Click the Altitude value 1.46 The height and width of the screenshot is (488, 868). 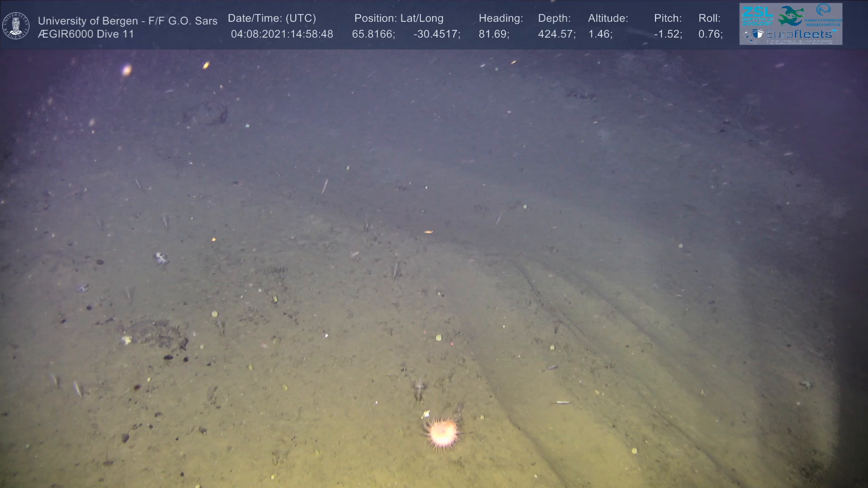pyautogui.click(x=600, y=34)
